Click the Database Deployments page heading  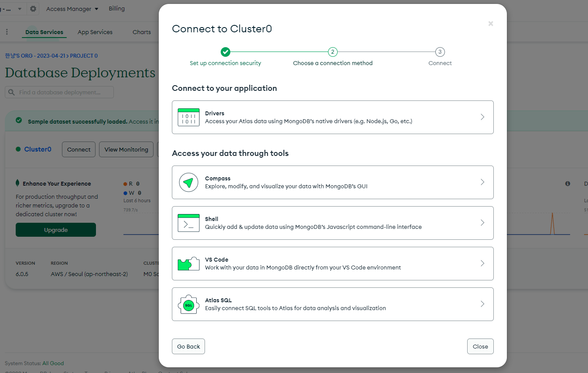tap(80, 73)
